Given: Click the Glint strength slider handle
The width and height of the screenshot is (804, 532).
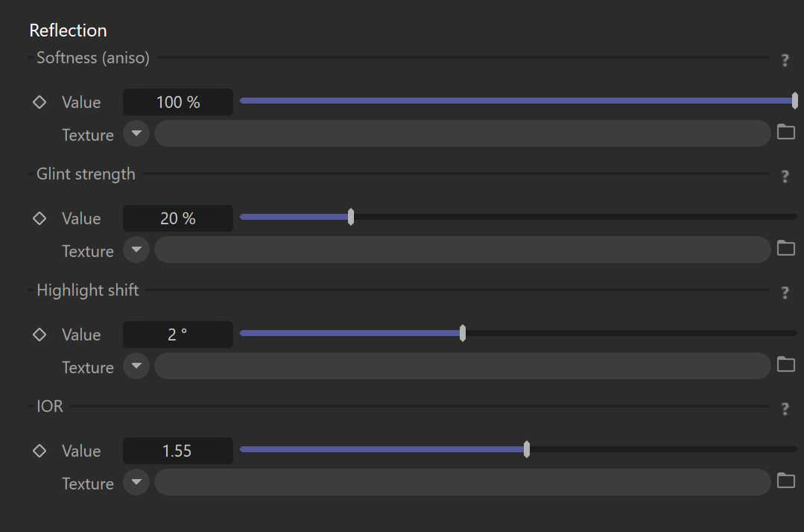Looking at the screenshot, I should [x=351, y=217].
